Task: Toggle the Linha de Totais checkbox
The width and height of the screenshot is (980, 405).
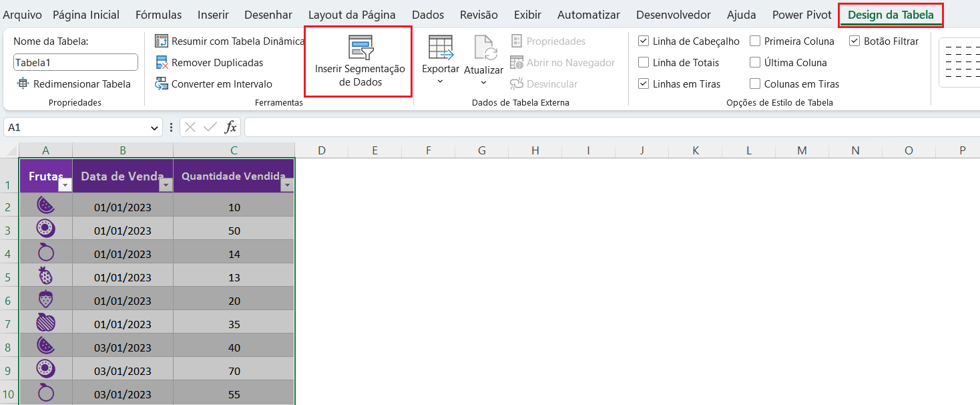Action: (644, 63)
